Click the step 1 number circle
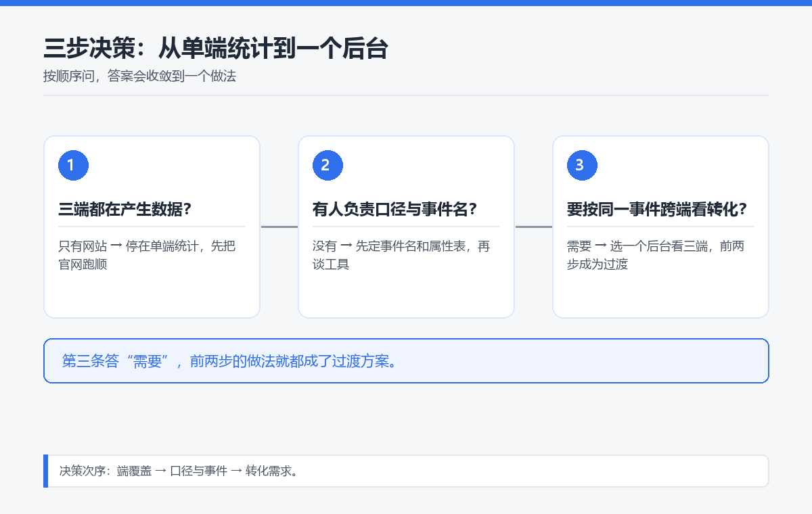This screenshot has height=514, width=812. point(74,165)
